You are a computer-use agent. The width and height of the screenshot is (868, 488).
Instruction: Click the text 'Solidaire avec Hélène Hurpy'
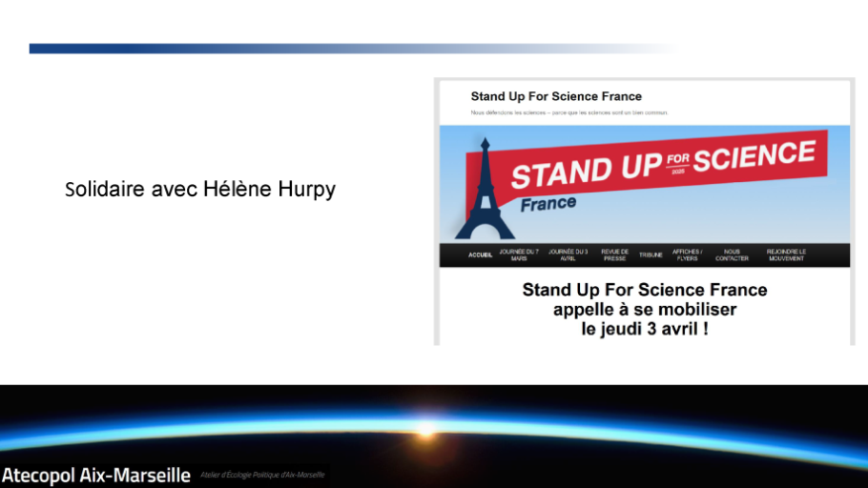pyautogui.click(x=200, y=190)
